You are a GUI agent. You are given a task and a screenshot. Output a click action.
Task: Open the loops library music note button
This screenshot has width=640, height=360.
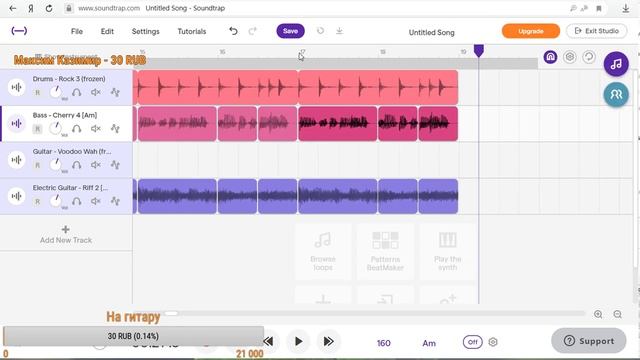(616, 64)
